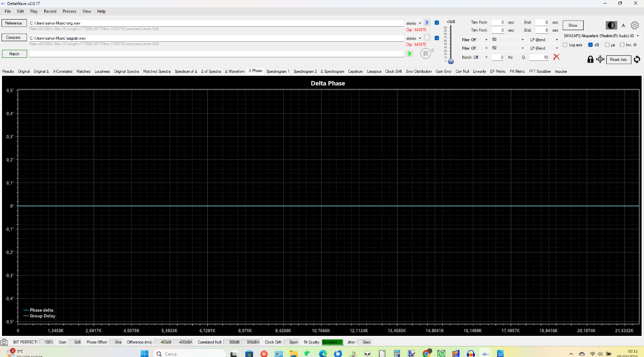Screen dimensions: 644x357
Task: Open the upper LP @end dropdown
Action: coord(544,40)
